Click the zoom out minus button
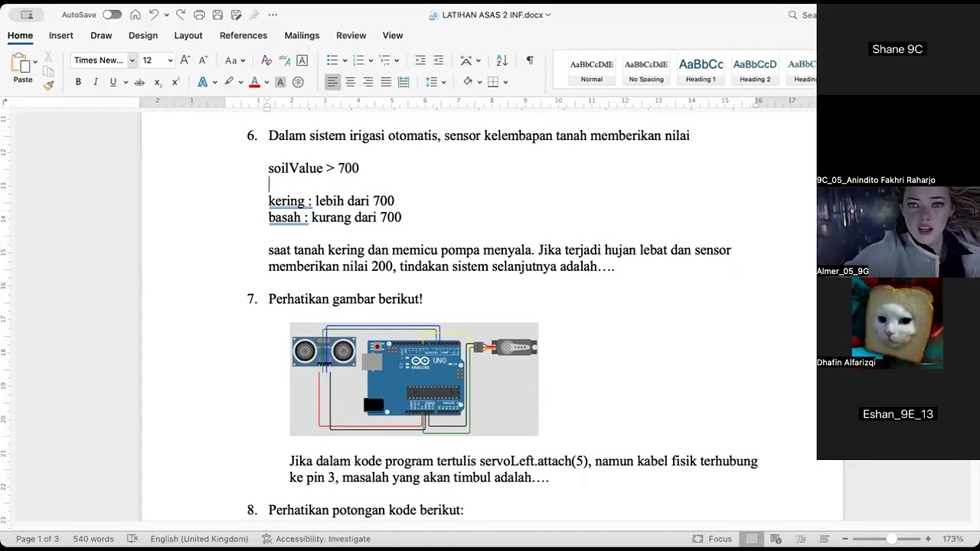980x551 pixels. click(x=845, y=539)
